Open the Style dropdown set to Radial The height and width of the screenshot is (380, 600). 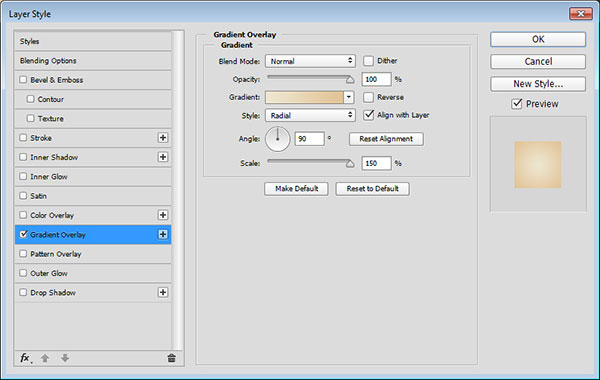pyautogui.click(x=310, y=115)
